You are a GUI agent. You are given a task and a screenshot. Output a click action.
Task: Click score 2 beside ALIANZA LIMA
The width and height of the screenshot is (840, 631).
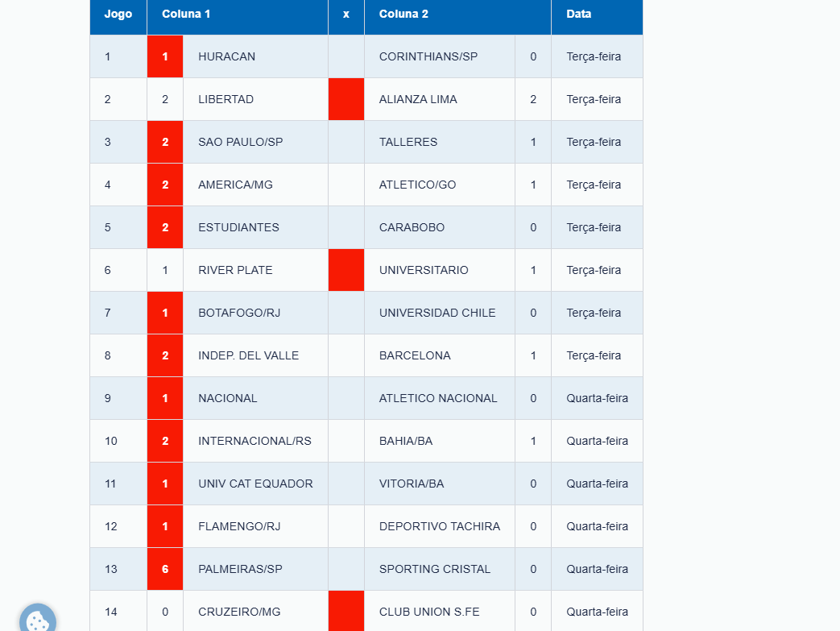pos(533,99)
